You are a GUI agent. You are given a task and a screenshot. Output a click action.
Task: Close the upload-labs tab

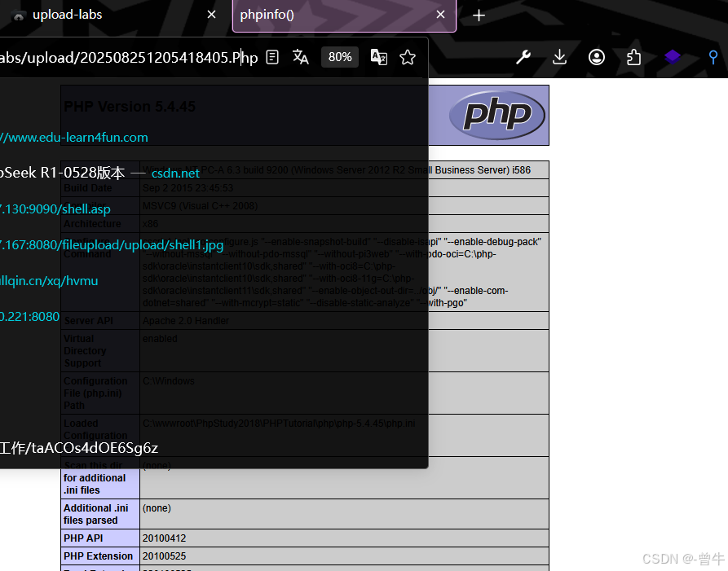pyautogui.click(x=211, y=15)
